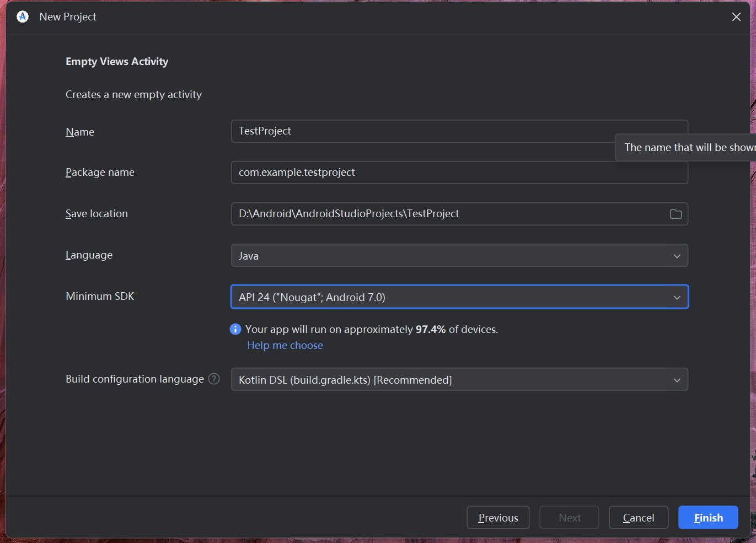Click the Package name input field
Viewport: 756px width, 543px height.
(x=459, y=173)
